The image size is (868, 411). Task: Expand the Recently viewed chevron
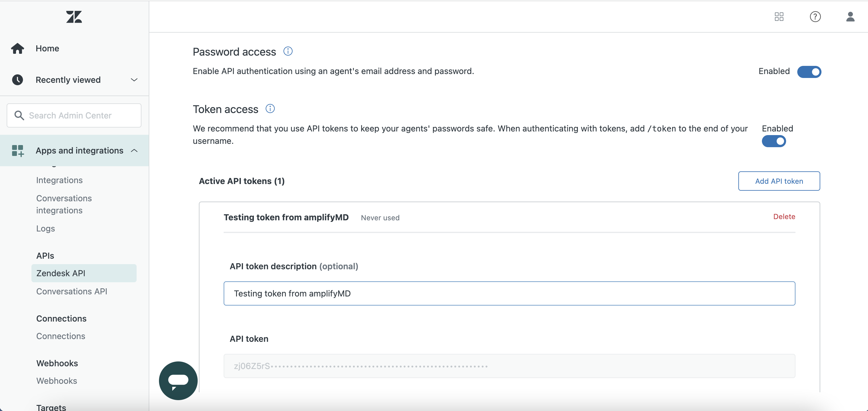134,80
